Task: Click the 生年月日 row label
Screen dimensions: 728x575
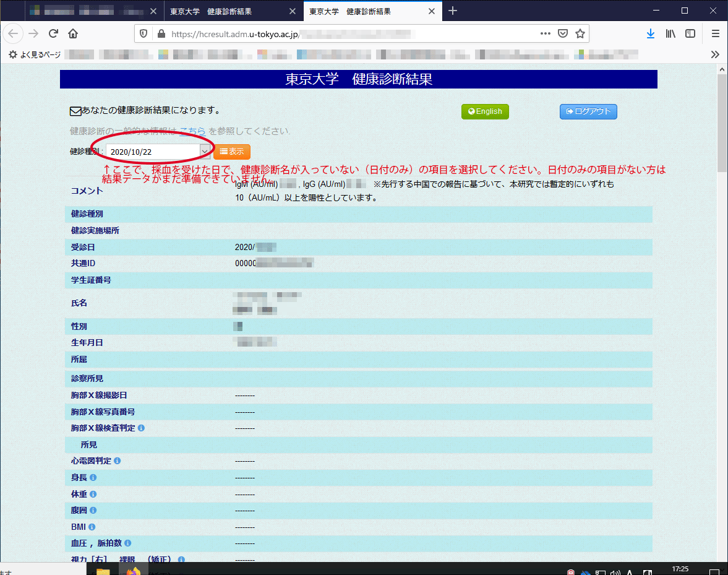Action: click(x=87, y=343)
